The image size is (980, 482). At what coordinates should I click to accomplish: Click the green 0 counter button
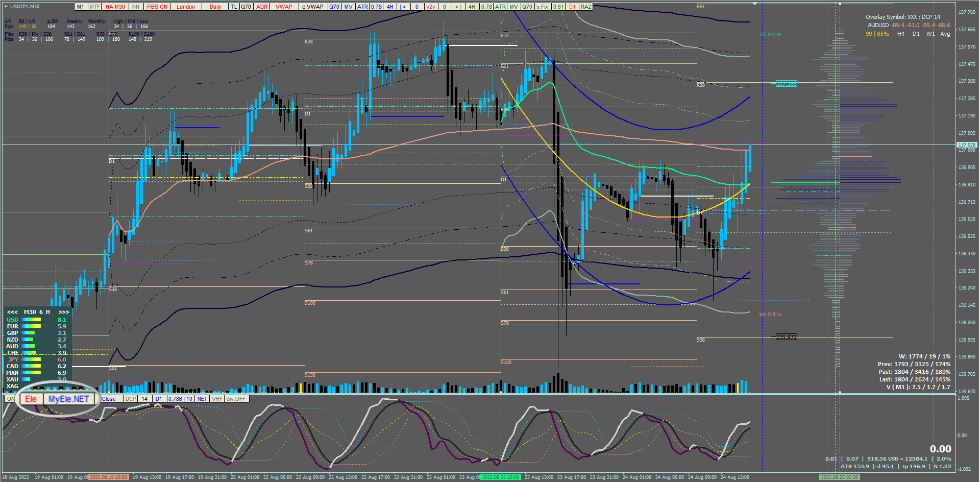pos(445,7)
